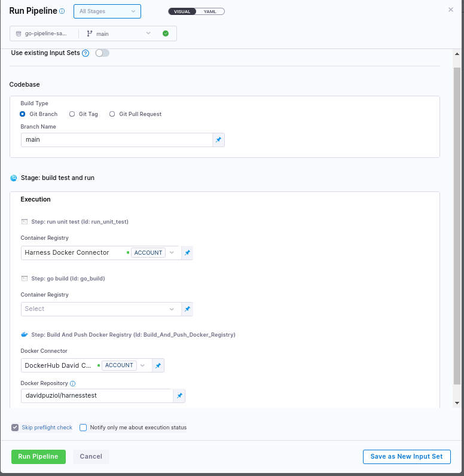
Task: Click pin icon beside Docker Repository field
Action: 179,396
